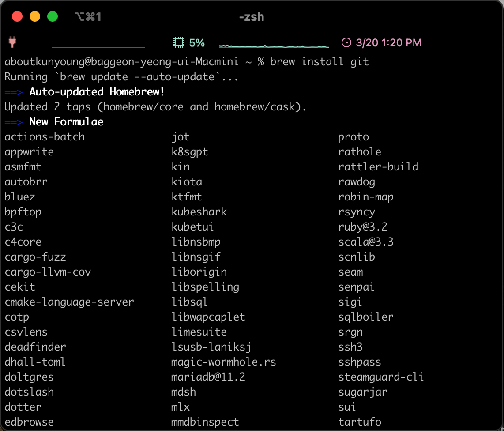This screenshot has width=504, height=431.
Task: Click the formula name 'liborigin'
Action: pos(199,272)
